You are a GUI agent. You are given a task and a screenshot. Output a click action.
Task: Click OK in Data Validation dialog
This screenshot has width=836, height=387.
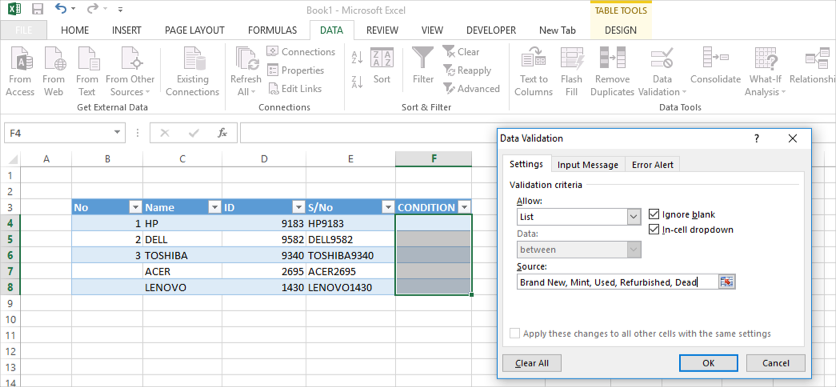coord(709,363)
